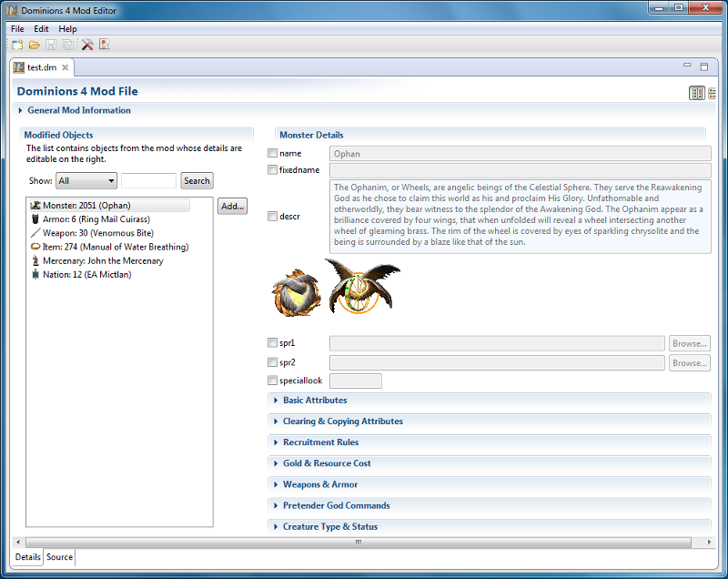Screen dimensions: 728x579
Task: Click the Armor row cuirass icon
Action: (35, 219)
